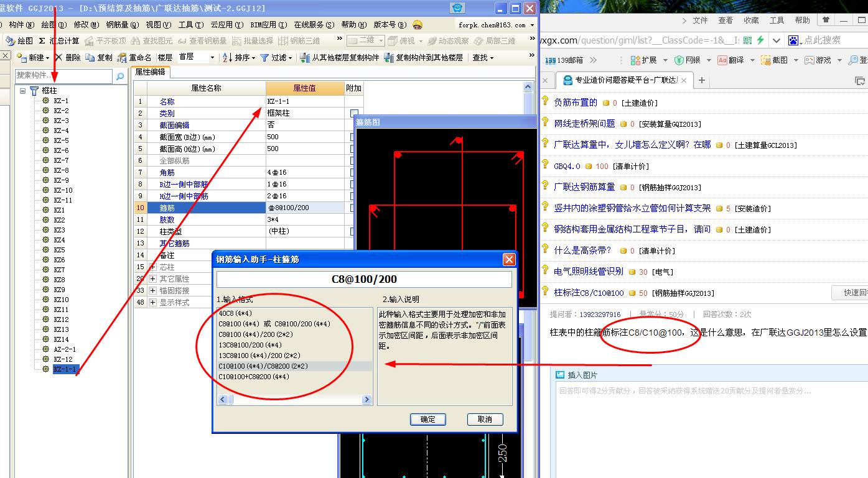
Task: Click the 快速回 button beside the question
Action: (849, 293)
